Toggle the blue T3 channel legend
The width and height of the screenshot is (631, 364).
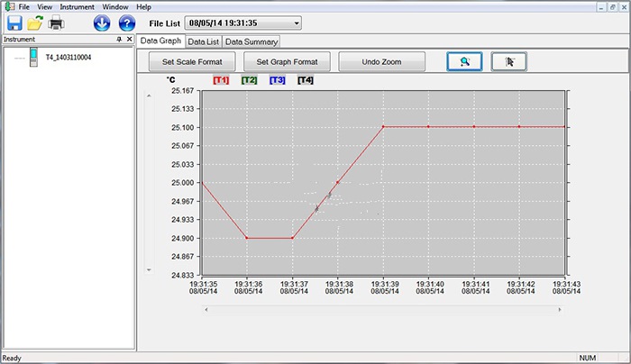tap(278, 80)
